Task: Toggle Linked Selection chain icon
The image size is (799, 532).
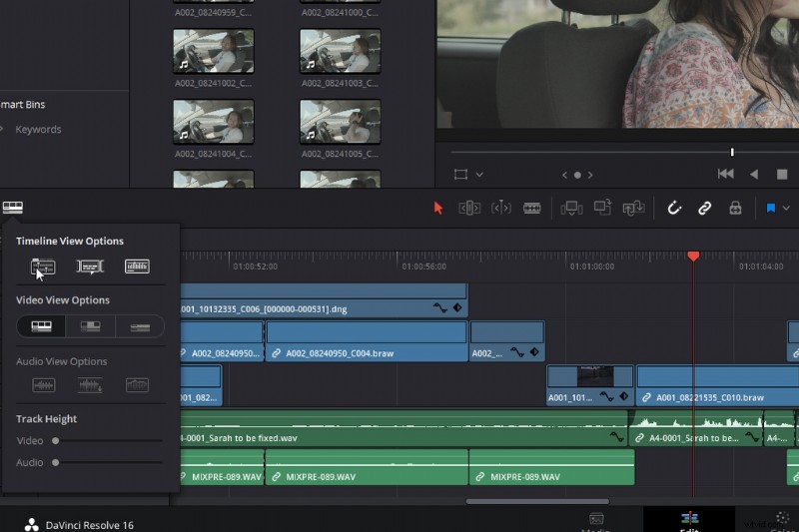Action: click(x=705, y=208)
